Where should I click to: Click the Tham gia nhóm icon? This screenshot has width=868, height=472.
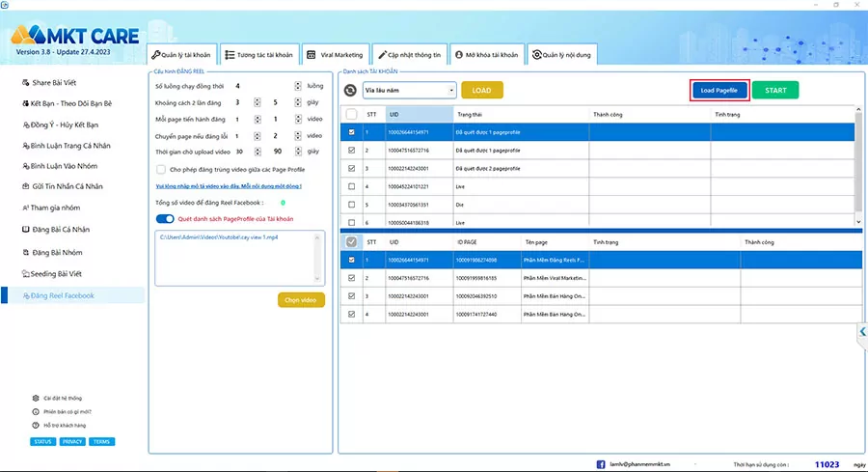pyautogui.click(x=25, y=208)
